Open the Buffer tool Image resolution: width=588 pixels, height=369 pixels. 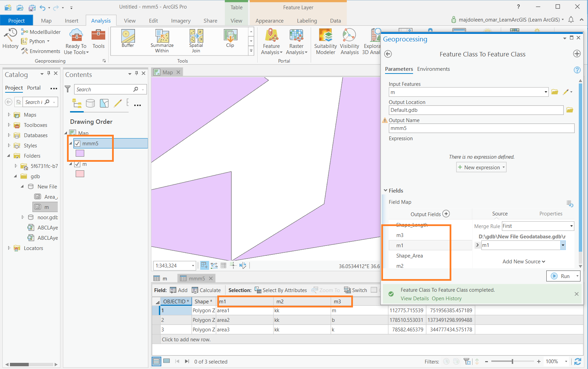click(x=128, y=40)
